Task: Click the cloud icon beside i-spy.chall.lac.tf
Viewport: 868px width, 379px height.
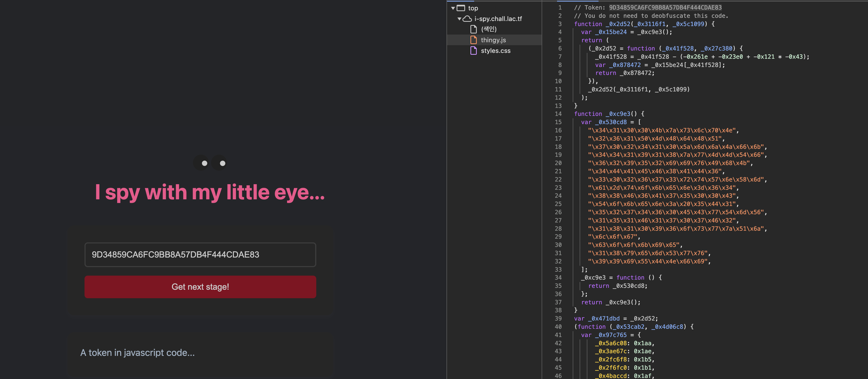Action: (x=467, y=19)
